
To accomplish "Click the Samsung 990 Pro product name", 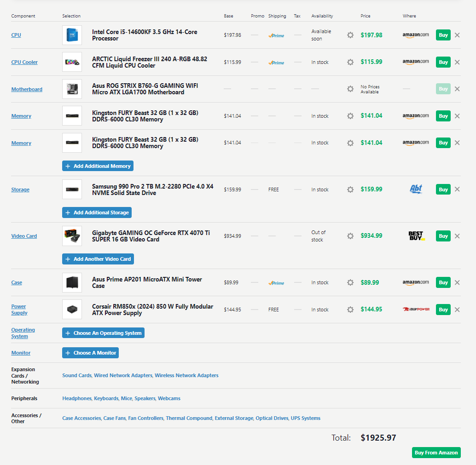I will click(x=153, y=189).
